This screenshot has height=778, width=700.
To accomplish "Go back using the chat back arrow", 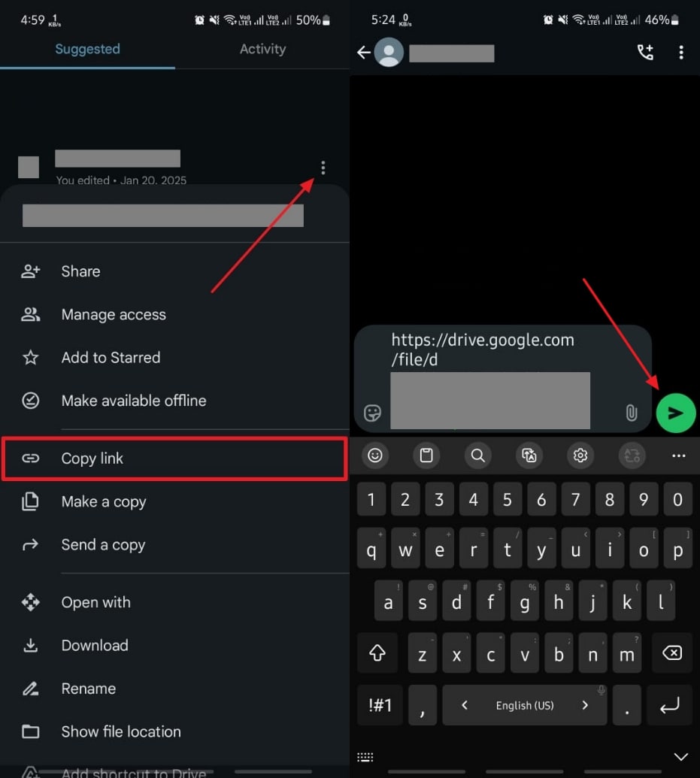I will click(363, 52).
